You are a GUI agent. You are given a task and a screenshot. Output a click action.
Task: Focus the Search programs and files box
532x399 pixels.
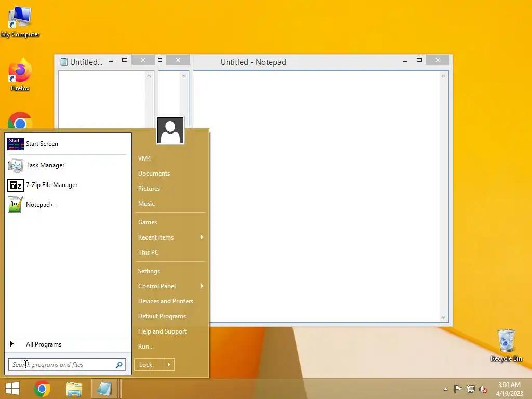pyautogui.click(x=67, y=365)
